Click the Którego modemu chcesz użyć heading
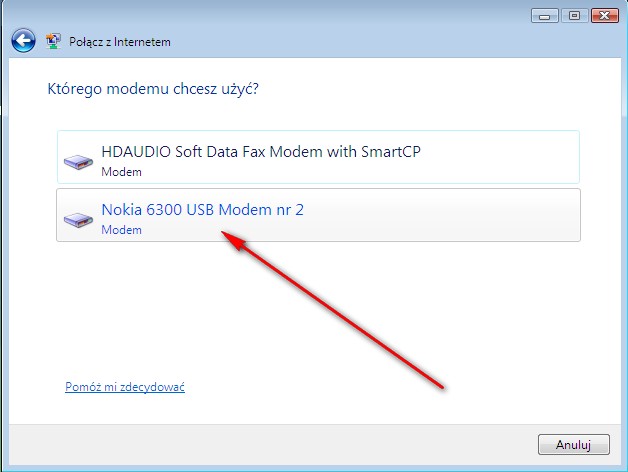 [153, 89]
